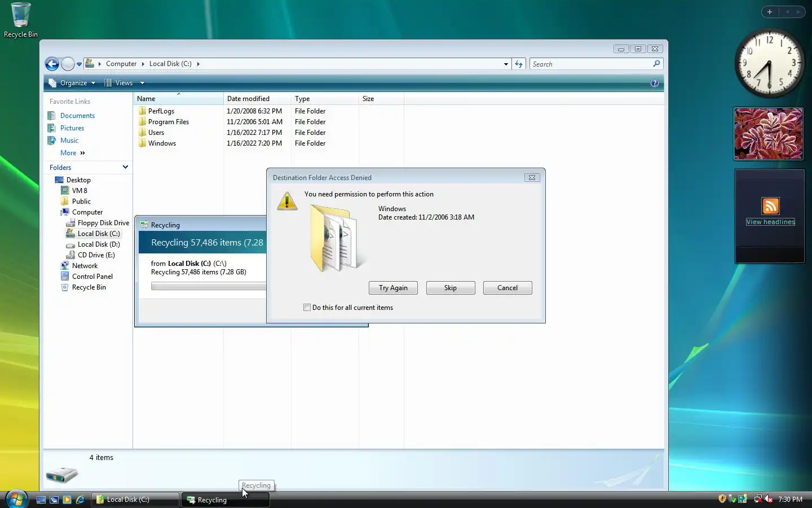Select Floppy Disk Drive in Folders tree

pyautogui.click(x=103, y=223)
